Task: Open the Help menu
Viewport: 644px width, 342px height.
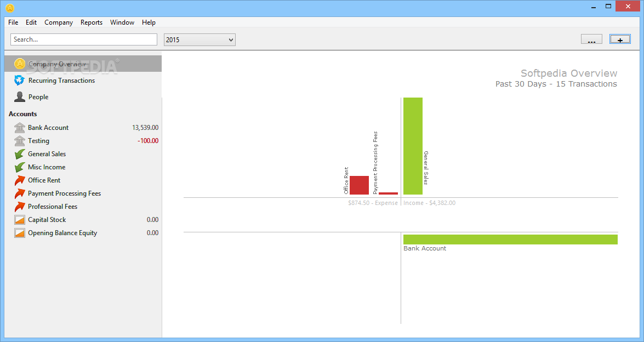Action: 149,22
